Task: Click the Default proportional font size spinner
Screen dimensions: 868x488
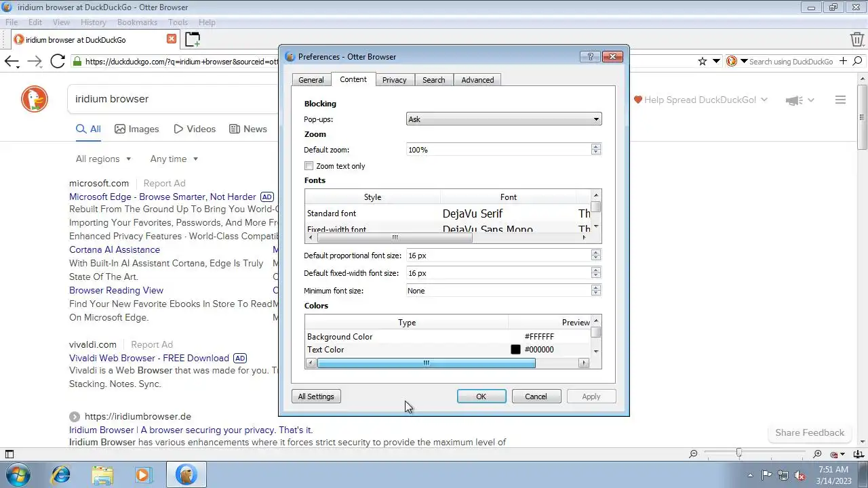Action: tap(595, 256)
